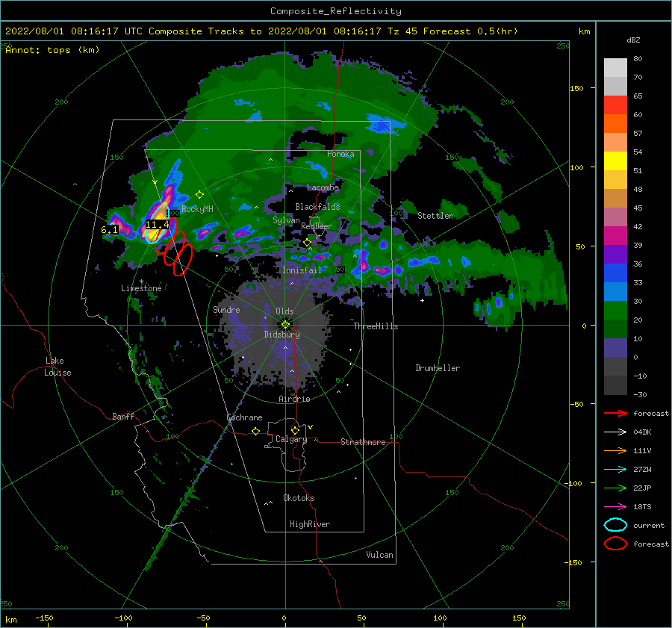
Task: Click the yellow radar site marker near Olds
Action: pyautogui.click(x=285, y=325)
